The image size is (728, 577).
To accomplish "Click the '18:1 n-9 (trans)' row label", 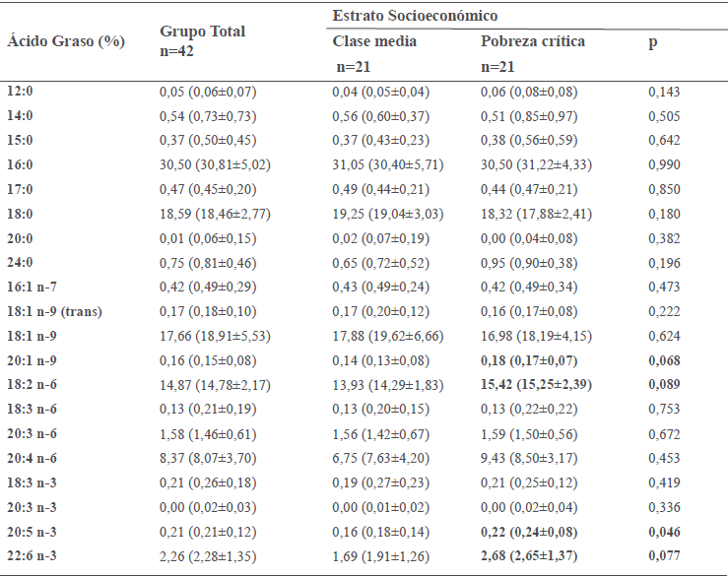I will pyautogui.click(x=54, y=313).
